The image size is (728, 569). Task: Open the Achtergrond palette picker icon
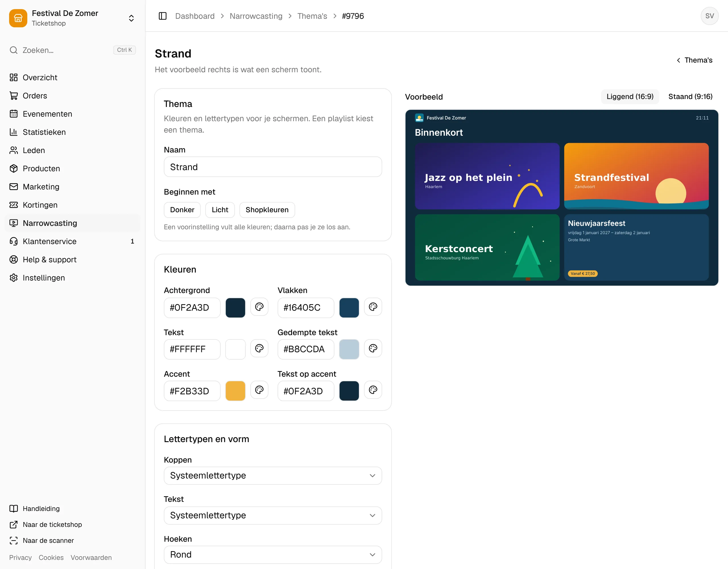(x=259, y=307)
